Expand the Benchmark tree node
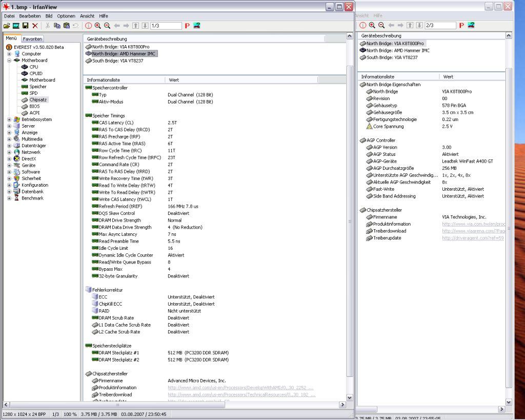The image size is (525, 420). click(9, 198)
